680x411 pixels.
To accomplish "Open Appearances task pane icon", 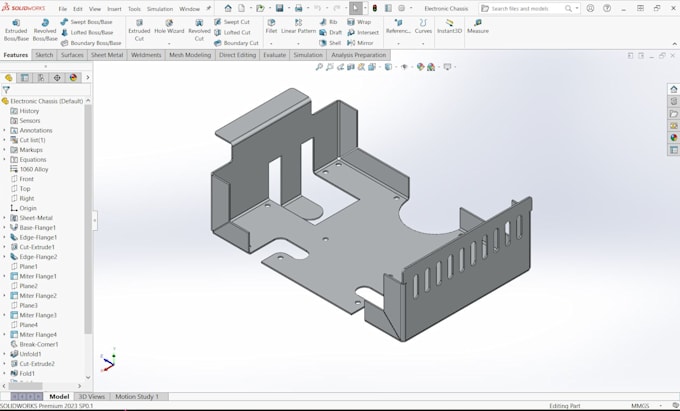I will [673, 138].
